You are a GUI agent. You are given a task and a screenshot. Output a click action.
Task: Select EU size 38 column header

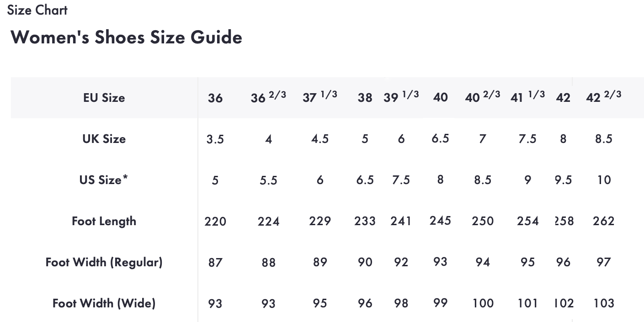pyautogui.click(x=365, y=98)
